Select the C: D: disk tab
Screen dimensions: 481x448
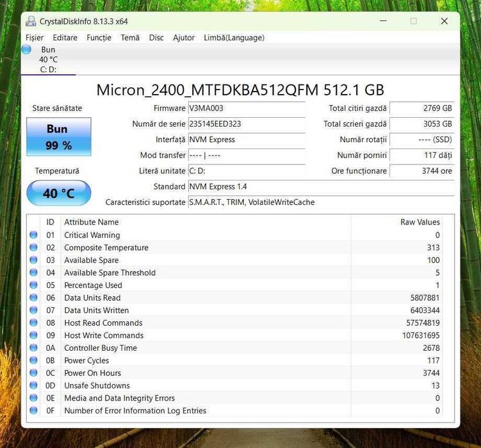(x=48, y=60)
